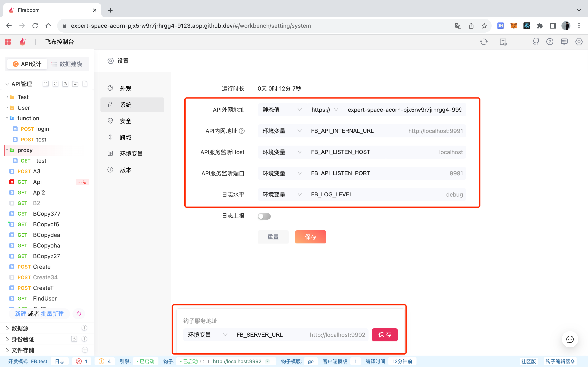Click the add icon next to 数据源
The image size is (588, 367).
coord(84,328)
